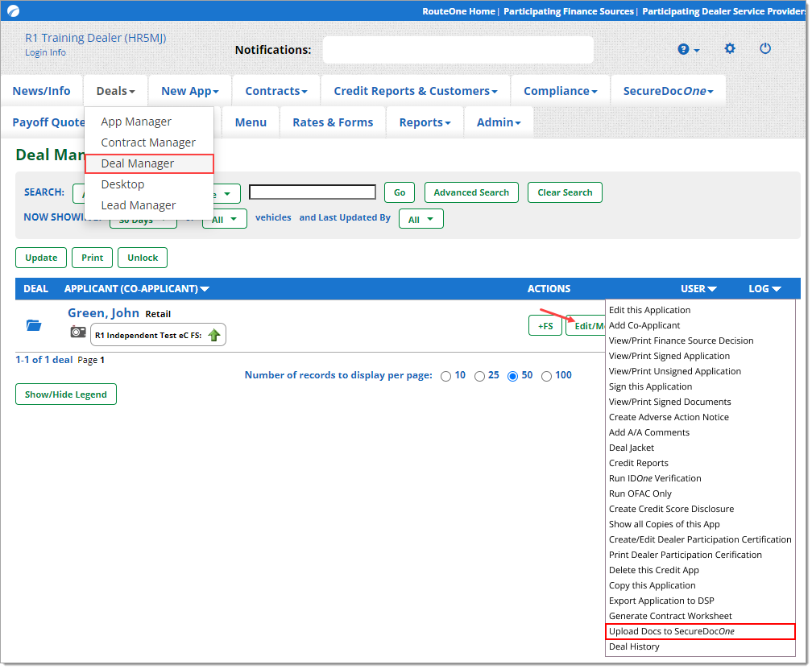Select Run OFAC Only

[x=641, y=494]
